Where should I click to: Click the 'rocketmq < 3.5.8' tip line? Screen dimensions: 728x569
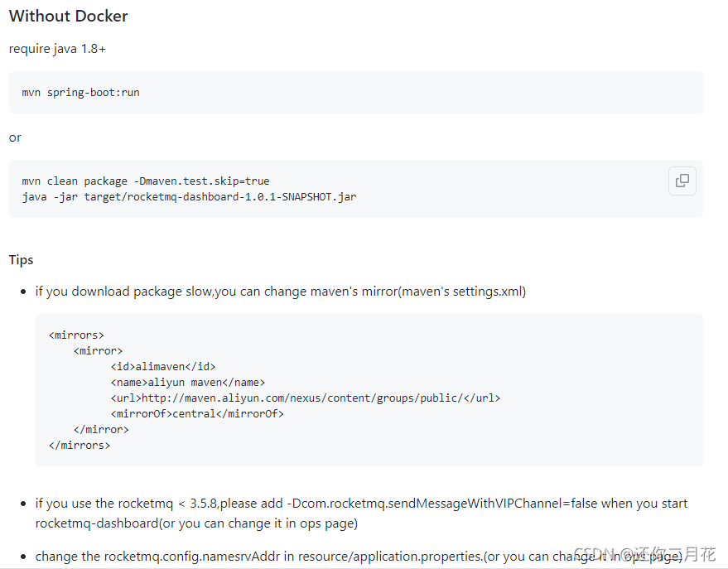point(361,504)
